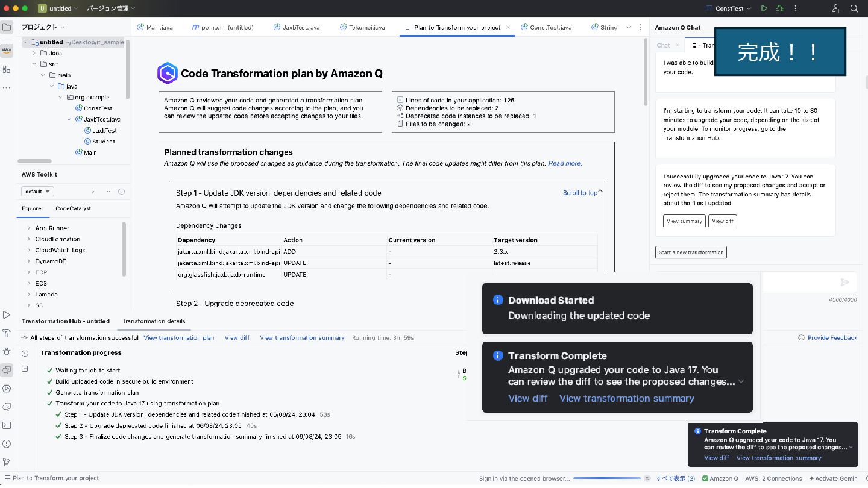Switch to the ConstTest.java editor tab
The width and height of the screenshot is (868, 488).
click(x=546, y=27)
